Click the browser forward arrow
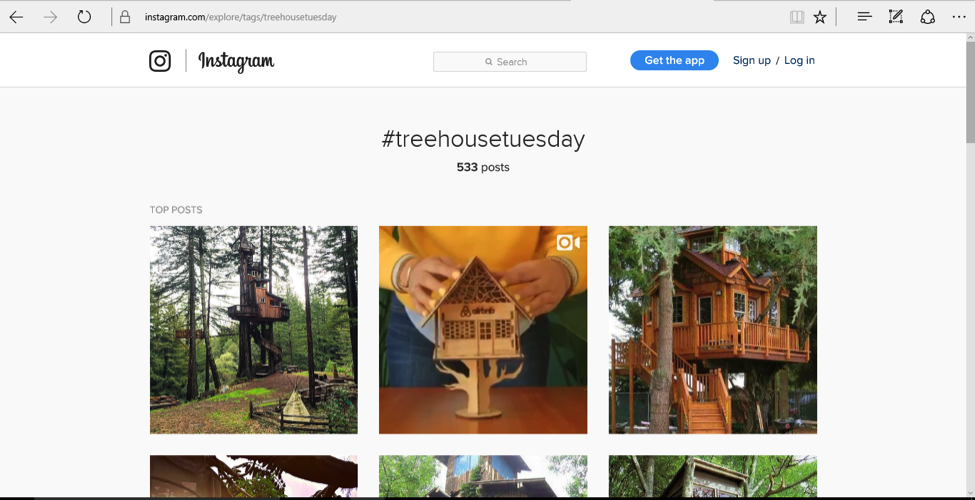The image size is (975, 500). point(50,17)
